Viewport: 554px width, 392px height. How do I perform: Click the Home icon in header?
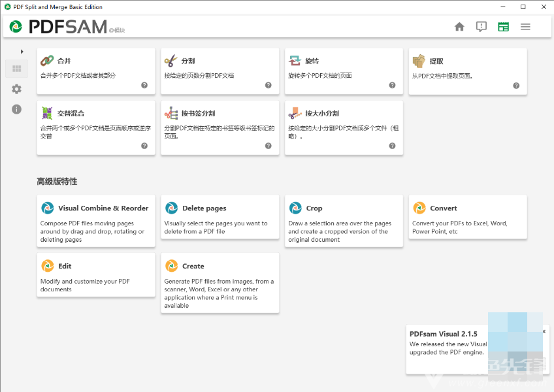[x=459, y=27]
